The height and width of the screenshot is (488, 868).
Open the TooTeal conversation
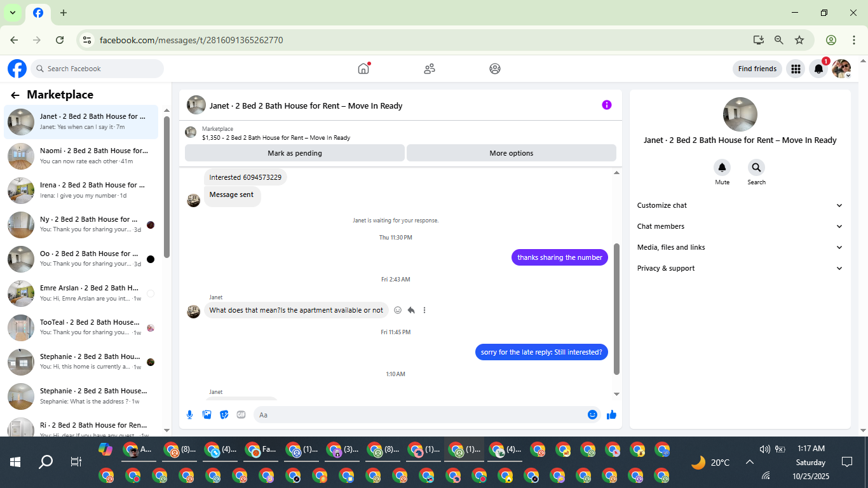(x=81, y=327)
